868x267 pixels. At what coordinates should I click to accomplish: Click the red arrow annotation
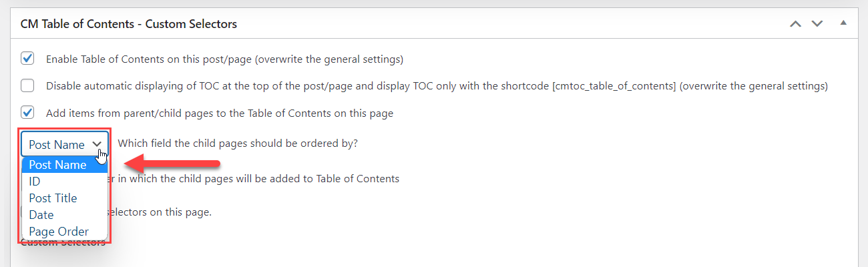173,162
